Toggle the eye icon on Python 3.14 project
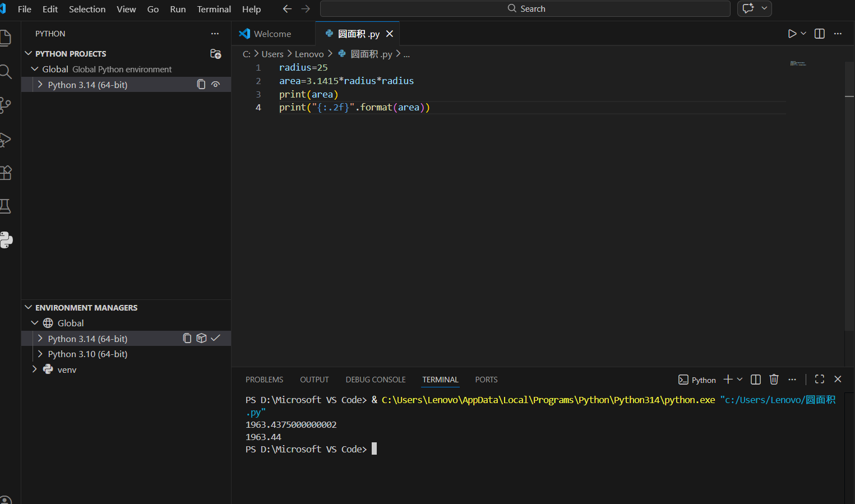Image resolution: width=855 pixels, height=504 pixels. pos(215,85)
